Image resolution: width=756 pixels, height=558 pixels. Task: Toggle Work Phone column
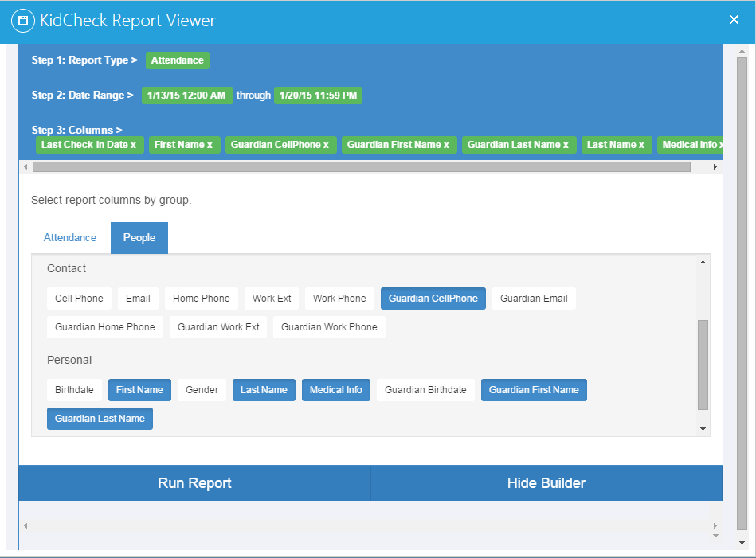point(339,299)
